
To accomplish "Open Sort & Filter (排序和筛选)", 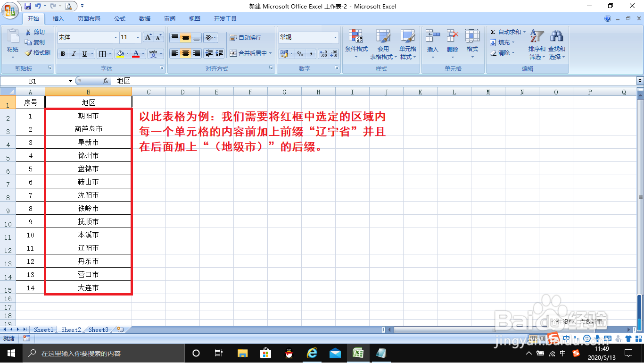I will 537,44.
